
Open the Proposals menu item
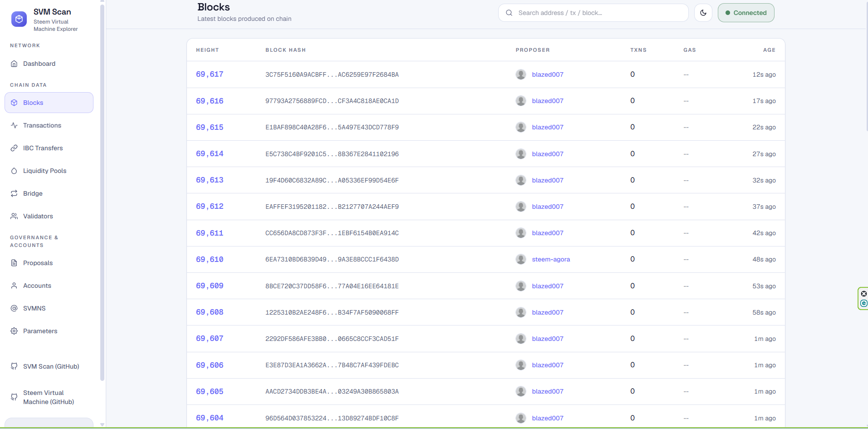pos(49,263)
